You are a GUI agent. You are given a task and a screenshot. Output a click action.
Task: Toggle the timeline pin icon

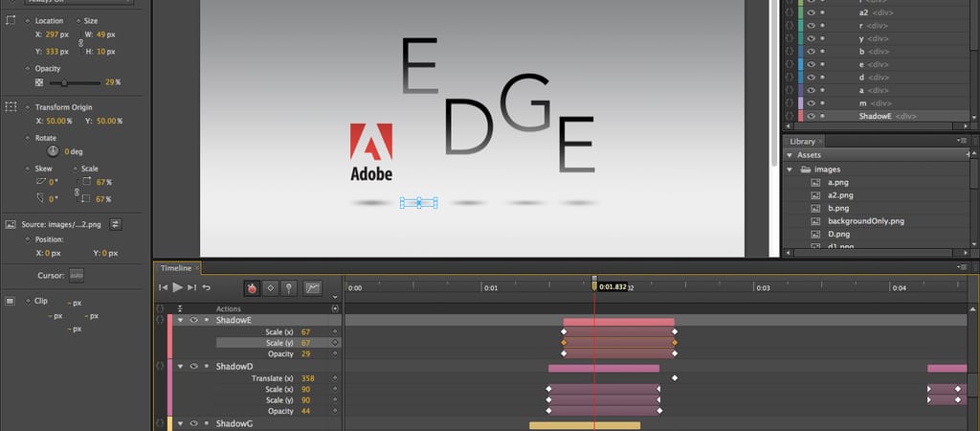(x=288, y=287)
